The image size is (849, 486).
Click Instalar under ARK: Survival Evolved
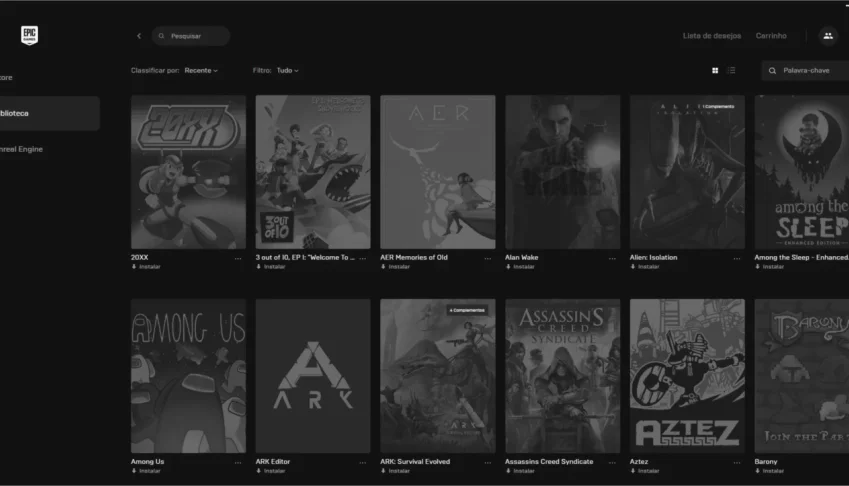pos(395,471)
